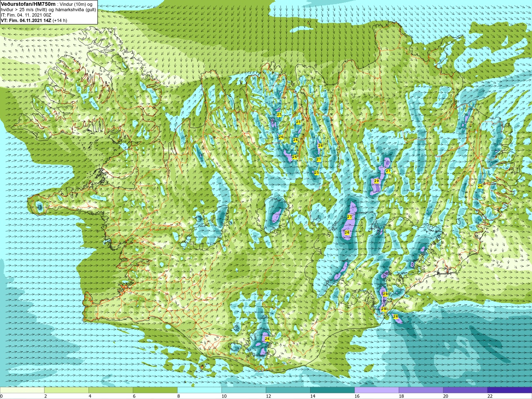Select the 14–16 m/s dark teal legend swatch

pyautogui.click(x=332, y=390)
